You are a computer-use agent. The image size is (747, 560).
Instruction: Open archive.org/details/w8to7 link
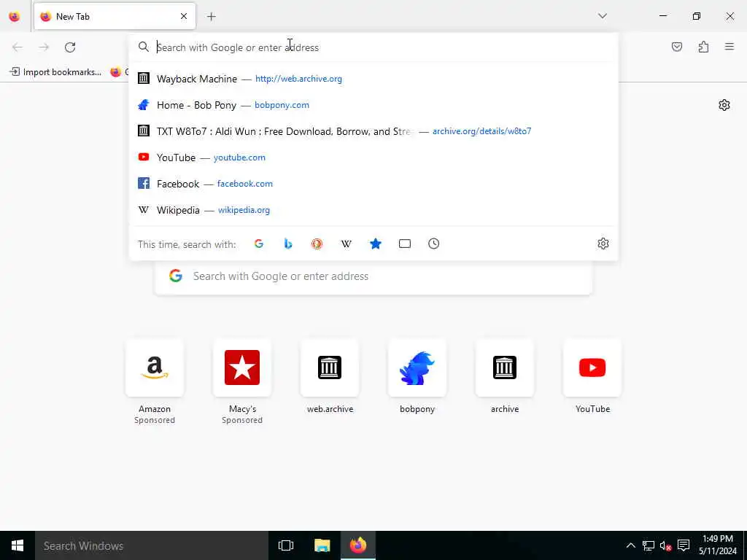pyautogui.click(x=481, y=131)
